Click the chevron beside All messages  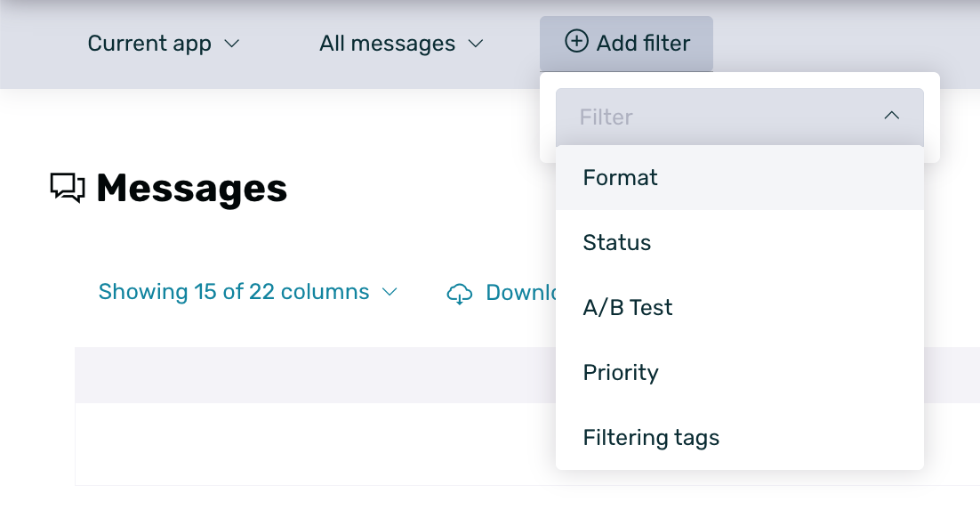coord(476,44)
